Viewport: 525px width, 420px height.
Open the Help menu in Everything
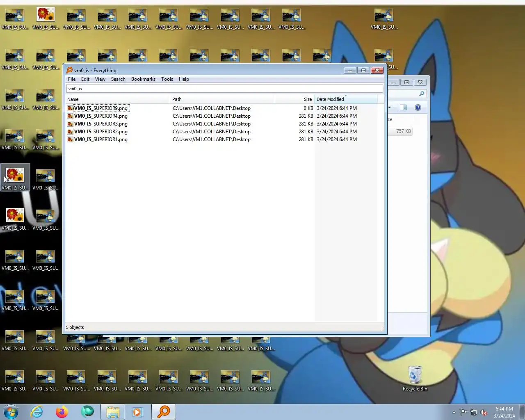pyautogui.click(x=184, y=79)
